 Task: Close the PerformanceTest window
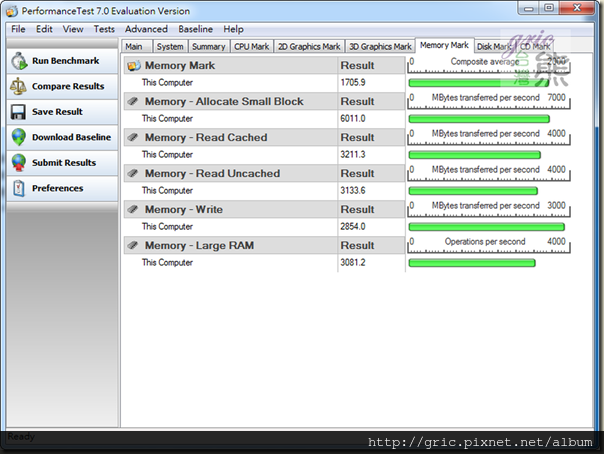(577, 8)
